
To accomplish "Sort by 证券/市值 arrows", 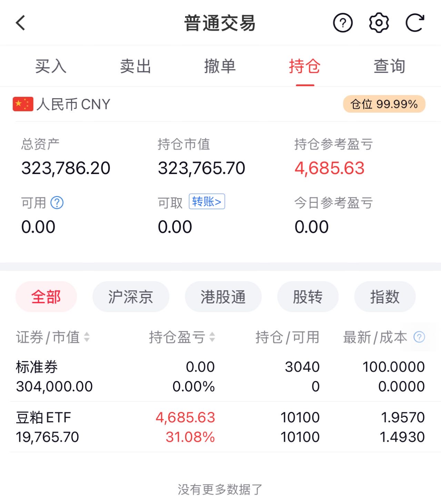I will (87, 337).
